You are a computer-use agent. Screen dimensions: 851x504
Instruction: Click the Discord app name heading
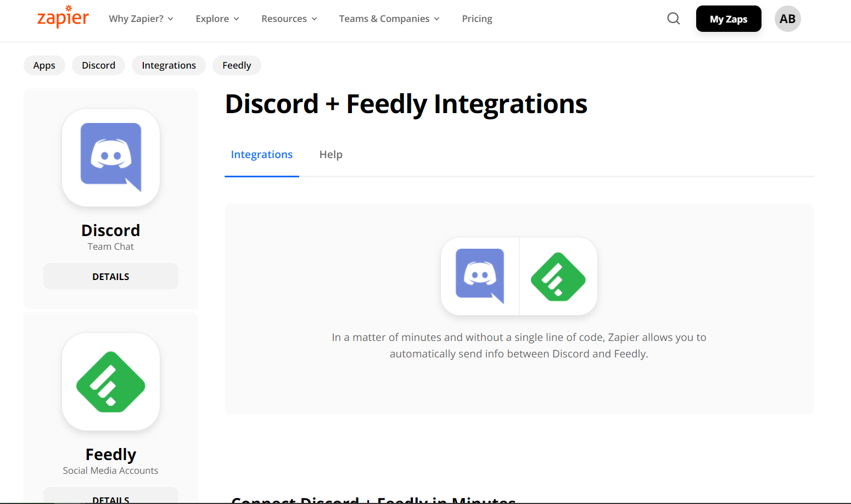(x=111, y=230)
